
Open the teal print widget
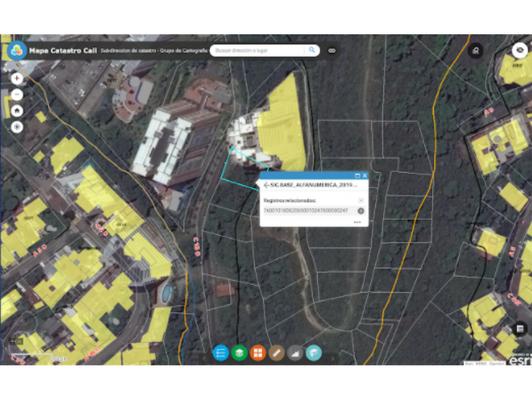(313, 353)
